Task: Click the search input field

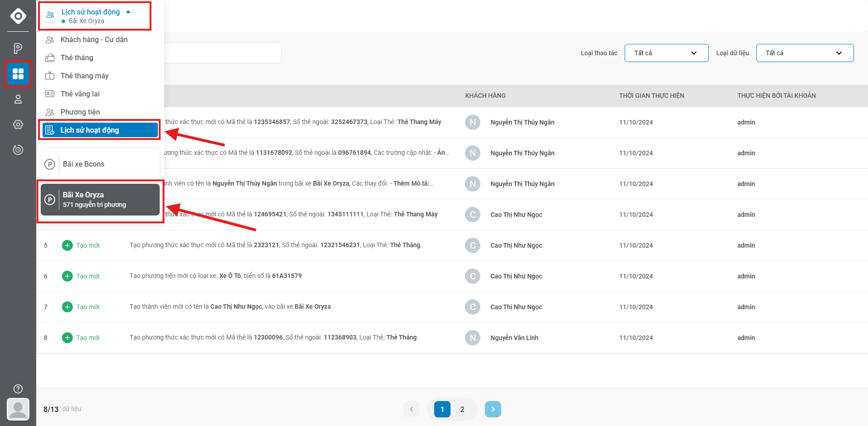Action: (x=222, y=53)
